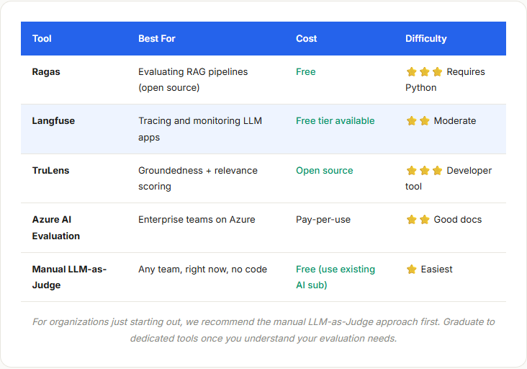527x369 pixels.
Task: Select the 'Langfuse' tool name
Action: [x=53, y=121]
